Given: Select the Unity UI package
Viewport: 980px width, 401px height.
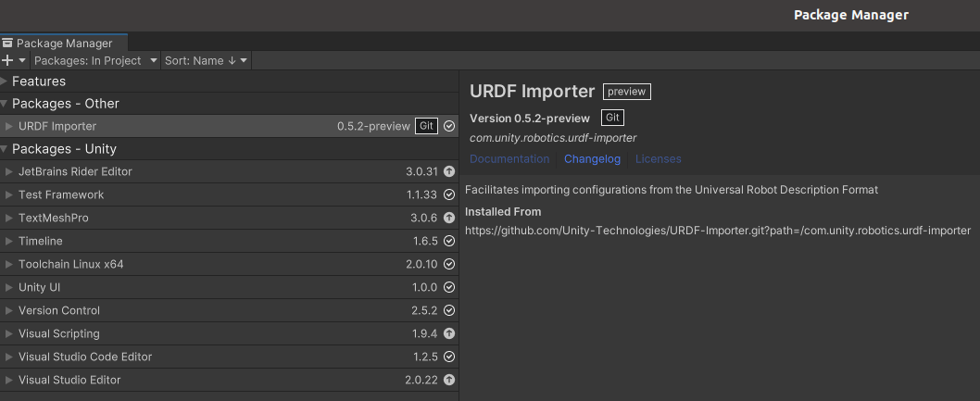Looking at the screenshot, I should tap(230, 287).
